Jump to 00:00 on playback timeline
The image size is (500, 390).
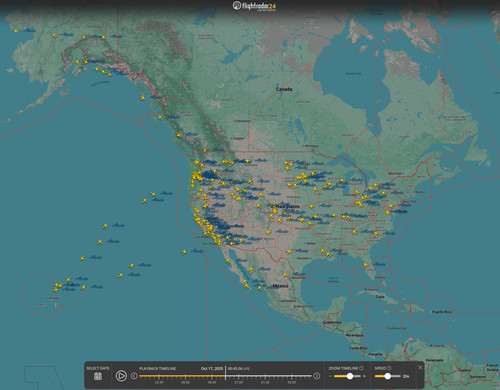tap(186, 382)
